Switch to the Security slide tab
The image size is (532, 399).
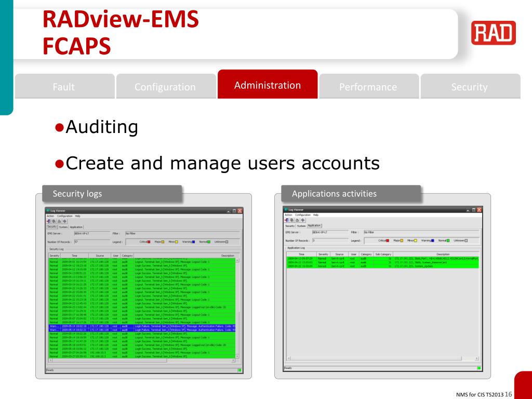pyautogui.click(x=470, y=86)
